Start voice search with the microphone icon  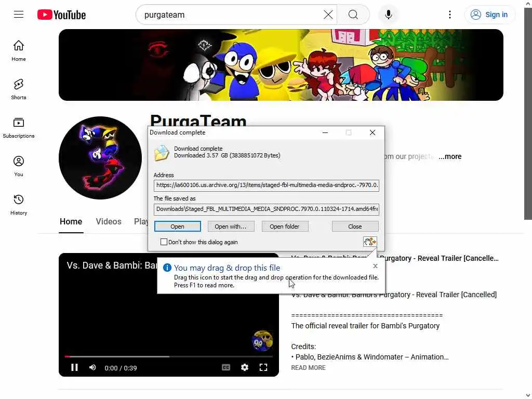pyautogui.click(x=389, y=15)
